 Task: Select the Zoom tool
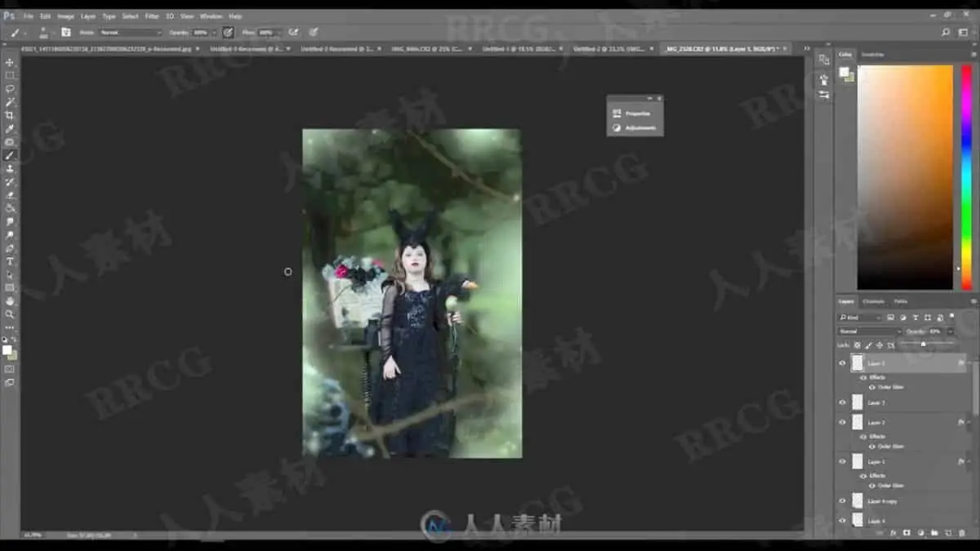click(x=10, y=313)
